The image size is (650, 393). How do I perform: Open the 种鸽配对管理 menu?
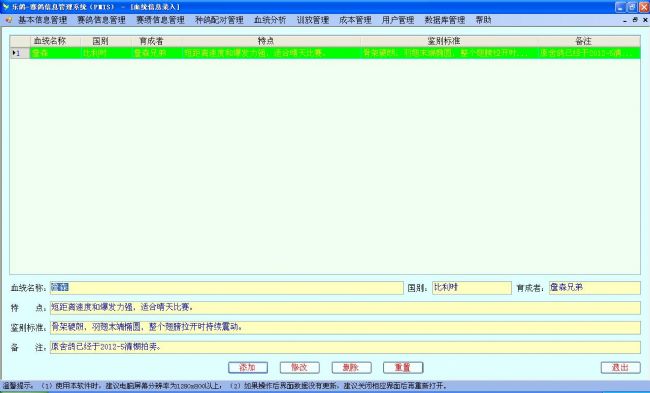tap(219, 20)
